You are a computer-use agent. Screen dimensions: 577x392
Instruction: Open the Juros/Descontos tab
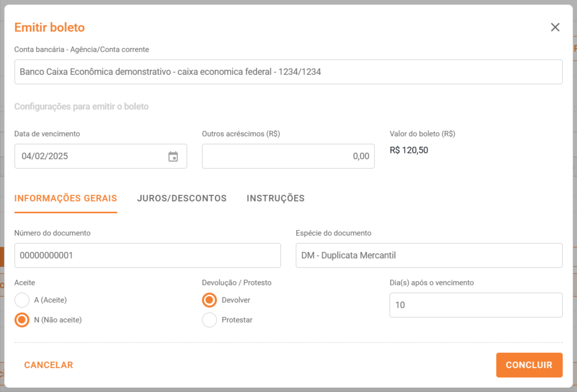pyautogui.click(x=182, y=198)
